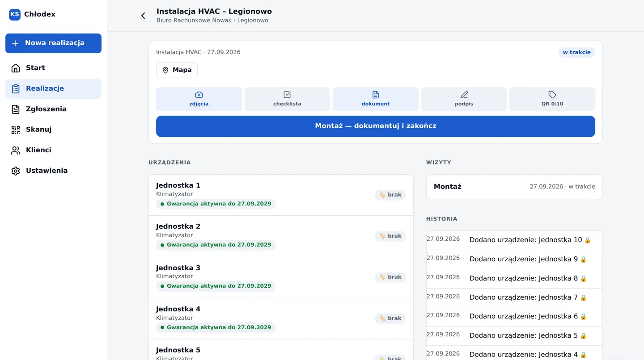Click the brak tag on Jednostka 4
This screenshot has width=644, height=360.
(x=390, y=318)
